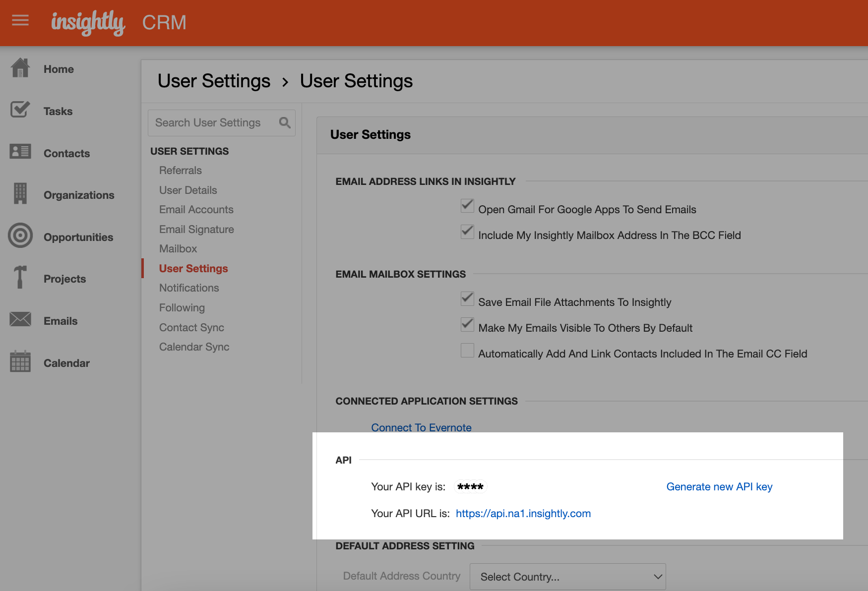Click the Emails envelope icon
Screen dimensions: 868x591
coord(20,319)
